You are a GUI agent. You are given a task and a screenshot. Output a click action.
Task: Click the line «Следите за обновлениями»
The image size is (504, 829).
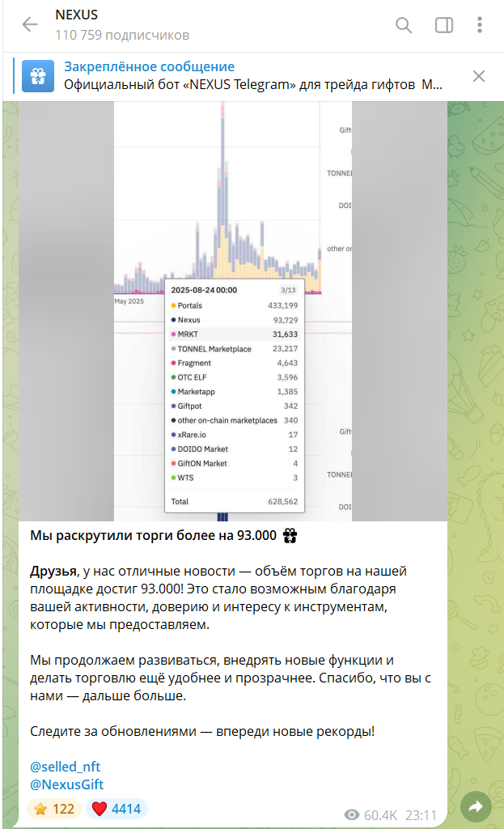coord(202,732)
